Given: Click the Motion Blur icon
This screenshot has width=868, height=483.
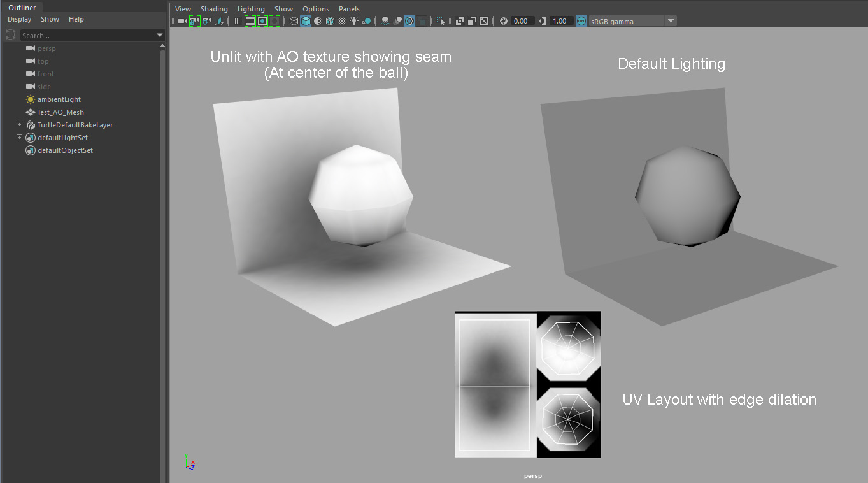Looking at the screenshot, I should (x=397, y=21).
